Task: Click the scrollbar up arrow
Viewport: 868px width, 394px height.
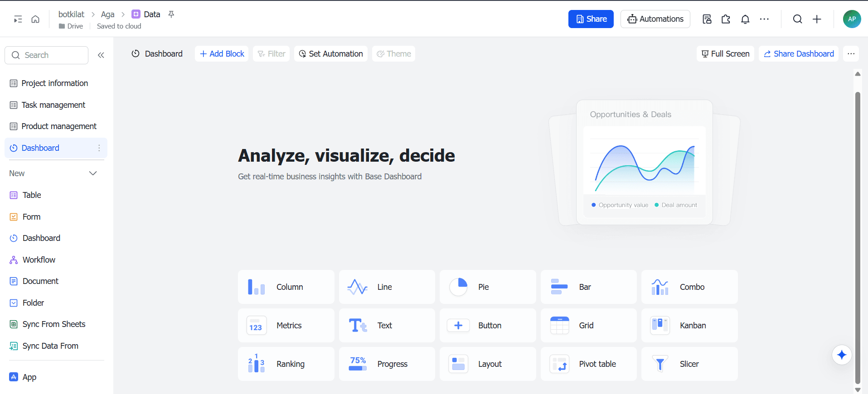Action: coord(858,74)
